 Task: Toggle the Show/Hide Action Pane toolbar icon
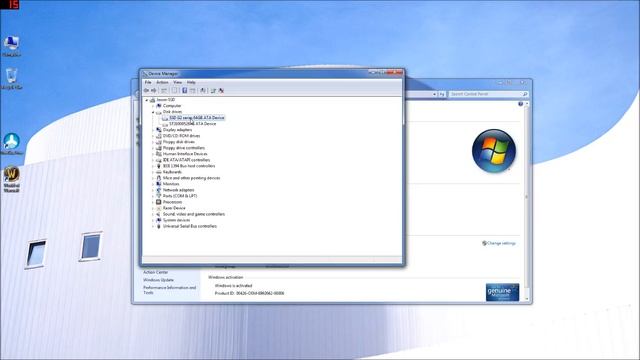192,91
